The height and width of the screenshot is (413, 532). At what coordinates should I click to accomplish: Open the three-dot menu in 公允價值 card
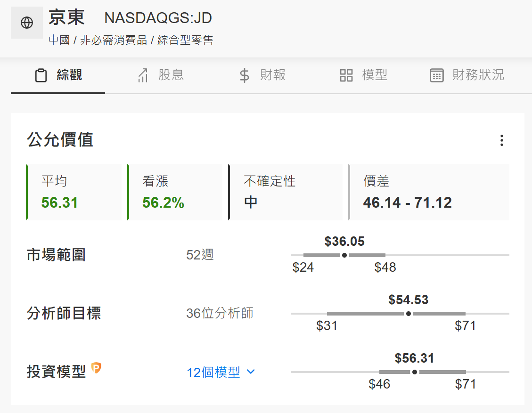501,140
